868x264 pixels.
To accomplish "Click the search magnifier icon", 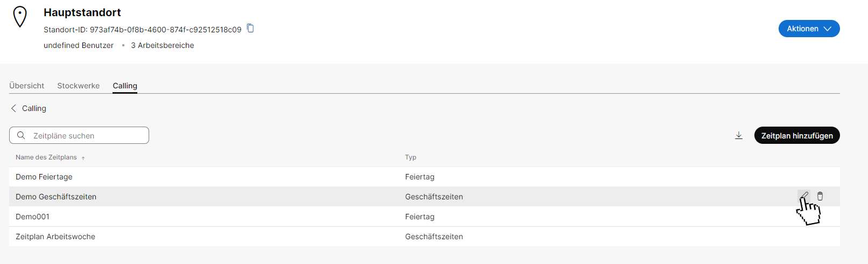I will point(21,135).
